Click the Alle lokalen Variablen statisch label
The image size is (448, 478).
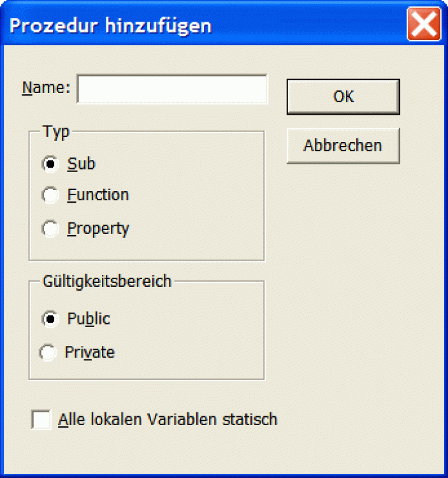click(168, 420)
